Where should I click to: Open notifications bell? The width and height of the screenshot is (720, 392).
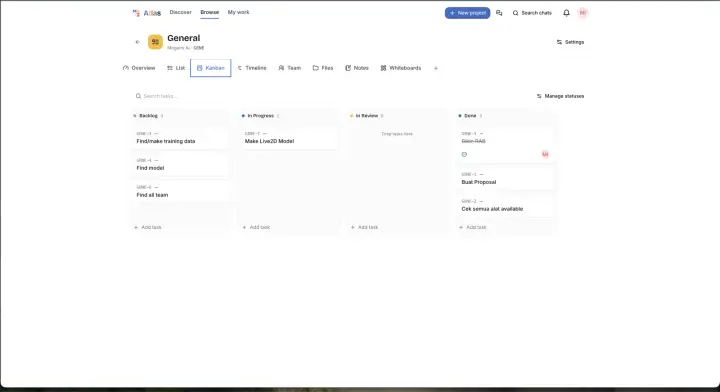point(566,13)
